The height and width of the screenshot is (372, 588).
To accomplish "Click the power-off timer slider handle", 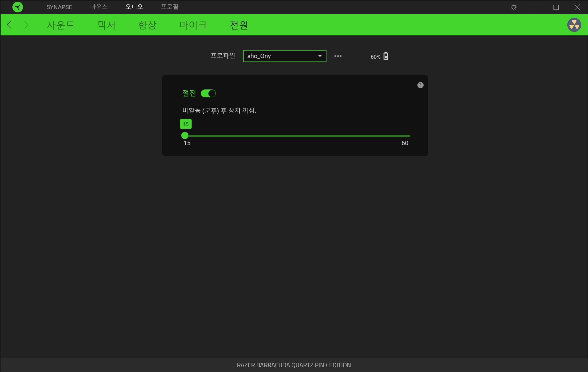I will pyautogui.click(x=185, y=135).
